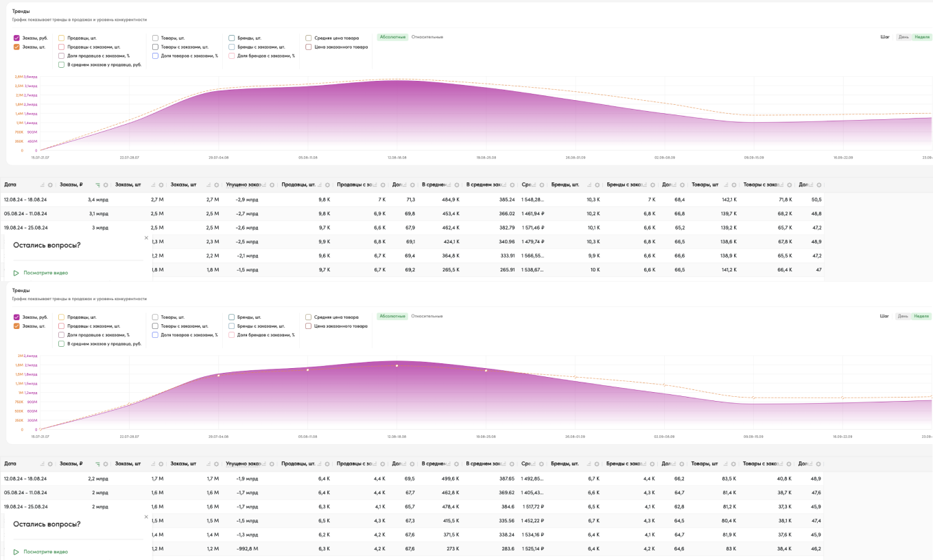
Task: Uncheck Заказы, руб. in the upper chart legend
Action: coord(16,38)
